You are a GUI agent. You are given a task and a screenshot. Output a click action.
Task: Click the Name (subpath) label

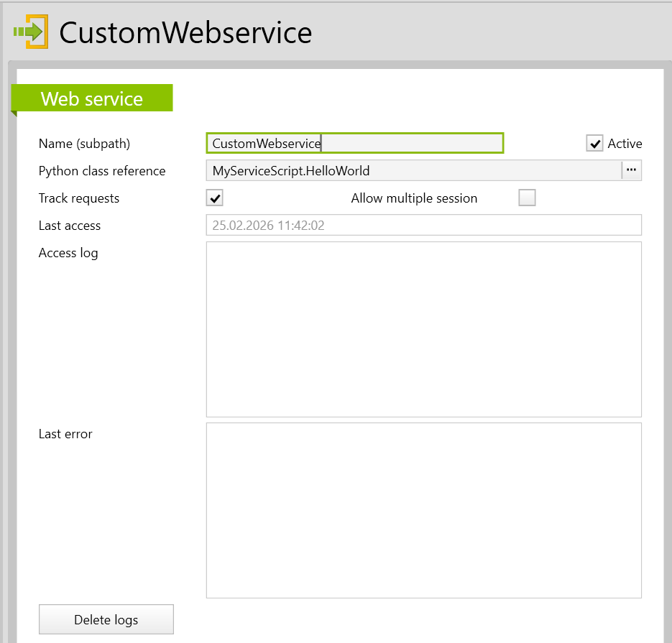click(x=84, y=144)
